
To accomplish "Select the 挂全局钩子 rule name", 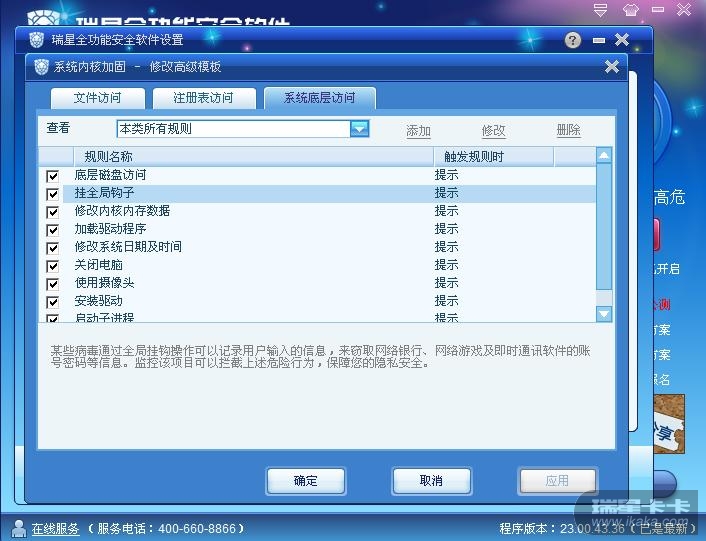I will coord(104,193).
